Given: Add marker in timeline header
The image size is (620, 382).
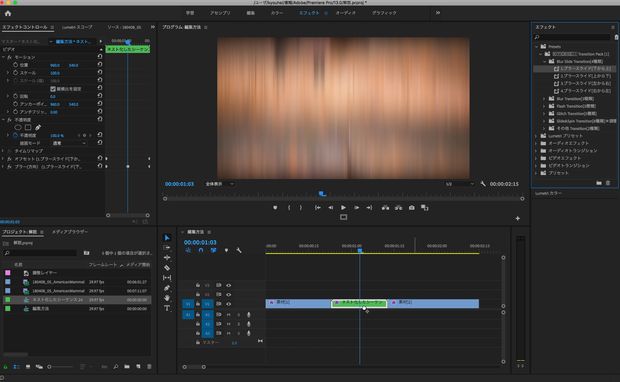Looking at the screenshot, I should coord(226,250).
